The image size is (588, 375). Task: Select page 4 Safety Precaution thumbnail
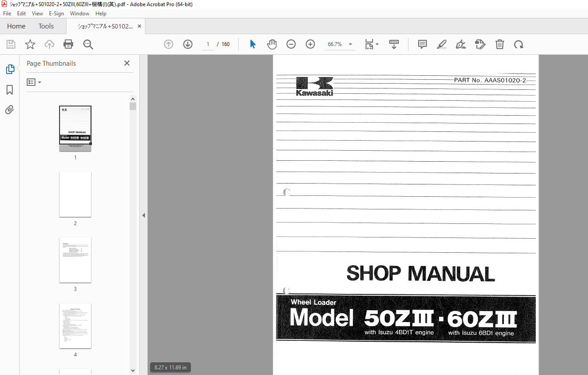coord(75,325)
